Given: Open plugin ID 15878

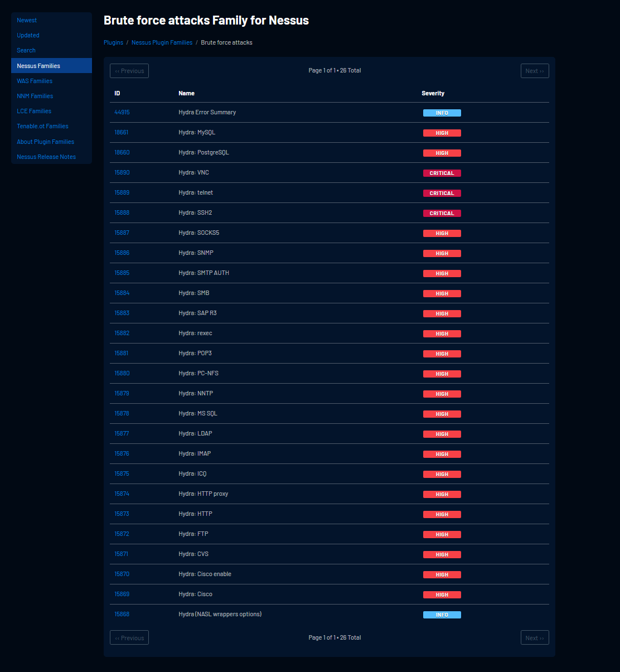Looking at the screenshot, I should 122,413.
